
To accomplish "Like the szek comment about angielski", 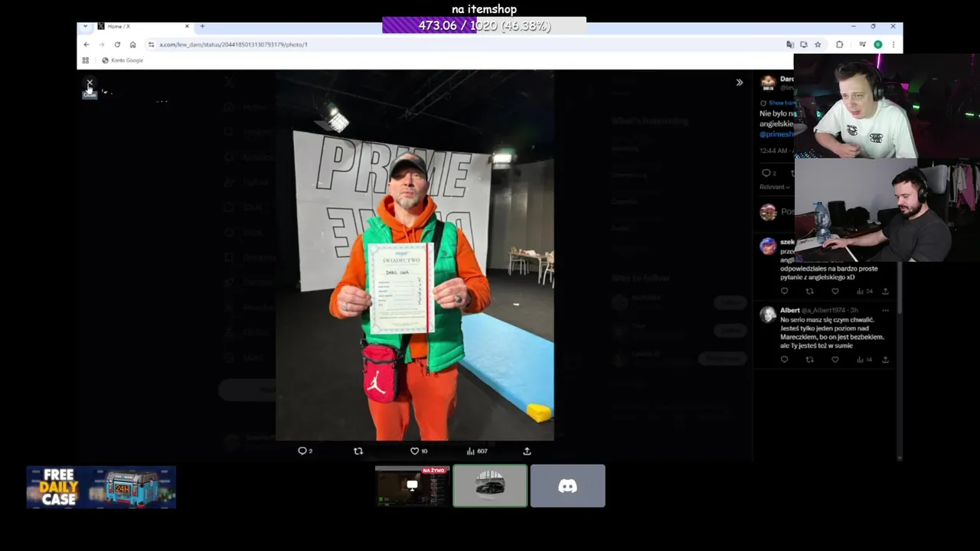I will click(835, 291).
